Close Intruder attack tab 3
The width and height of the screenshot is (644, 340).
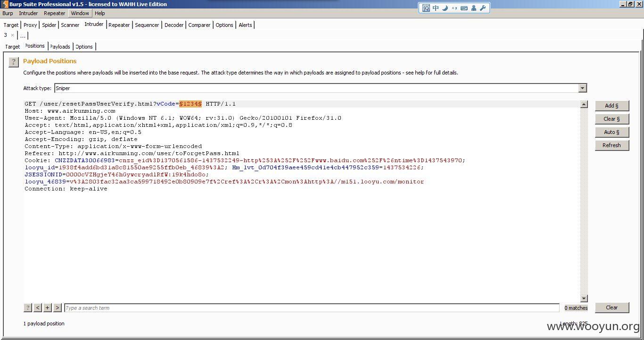12,35
